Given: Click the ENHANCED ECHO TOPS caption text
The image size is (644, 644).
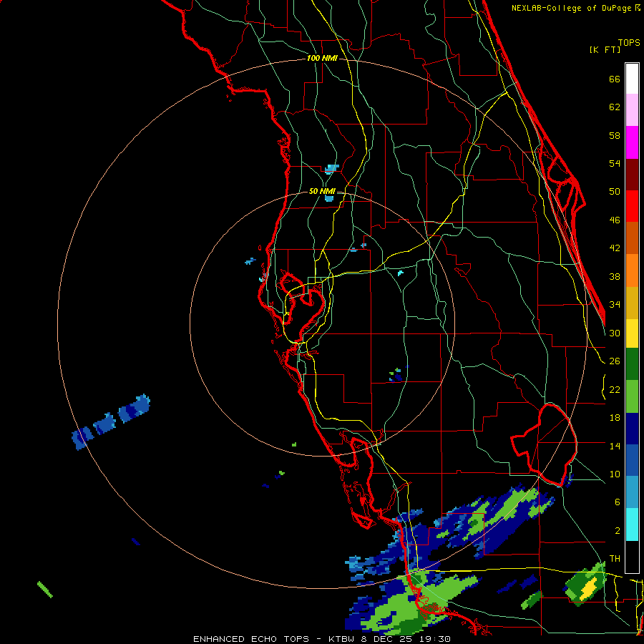Looking at the screenshot, I should coord(250,639).
